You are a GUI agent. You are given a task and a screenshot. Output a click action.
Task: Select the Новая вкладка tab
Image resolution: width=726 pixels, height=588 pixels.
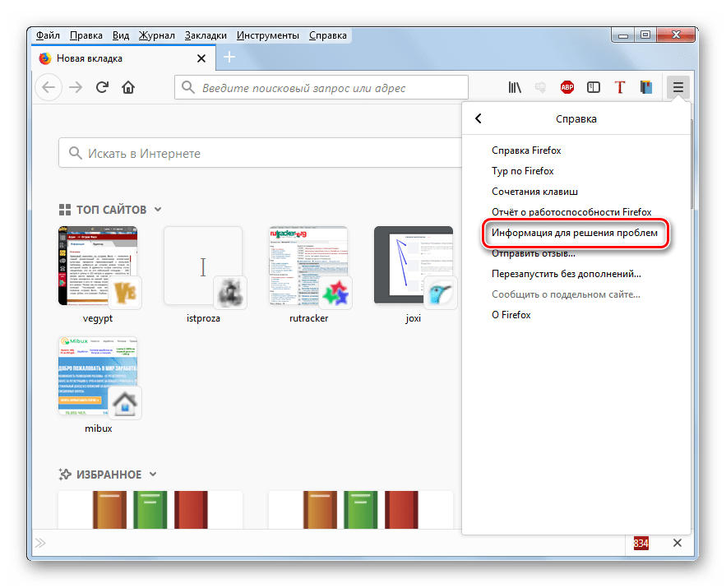123,58
